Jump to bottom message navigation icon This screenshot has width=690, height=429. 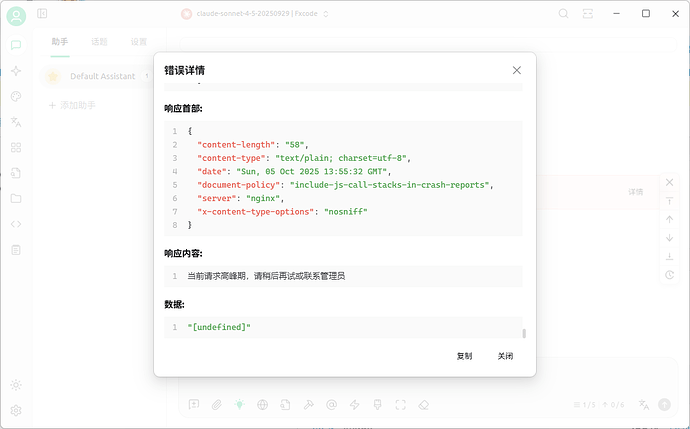[669, 256]
